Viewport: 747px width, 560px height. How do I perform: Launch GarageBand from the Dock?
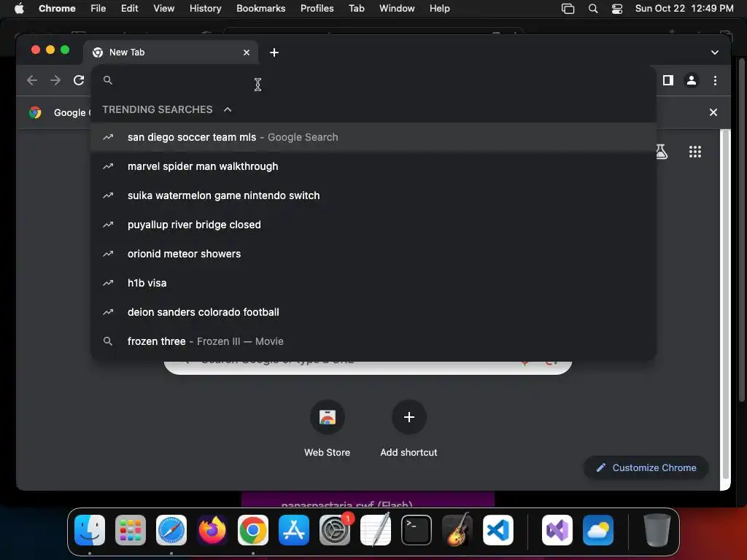click(457, 529)
